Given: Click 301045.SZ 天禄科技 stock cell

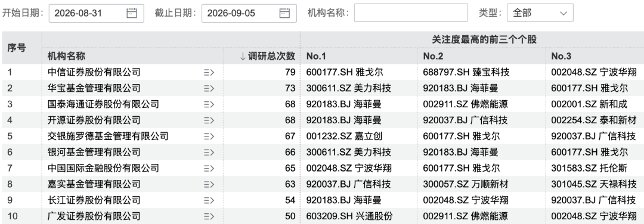Looking at the screenshot, I should click(x=593, y=185).
